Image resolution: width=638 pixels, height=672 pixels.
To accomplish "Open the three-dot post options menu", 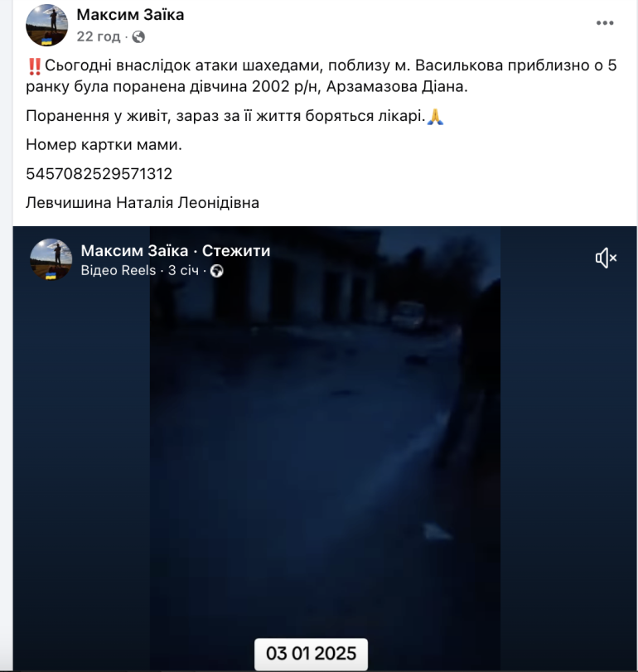I will point(605,23).
